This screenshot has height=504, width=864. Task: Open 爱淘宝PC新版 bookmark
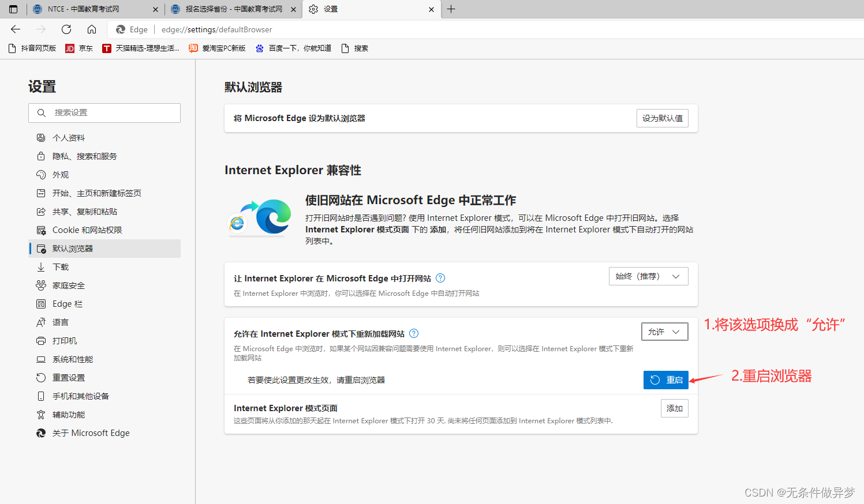click(x=217, y=48)
